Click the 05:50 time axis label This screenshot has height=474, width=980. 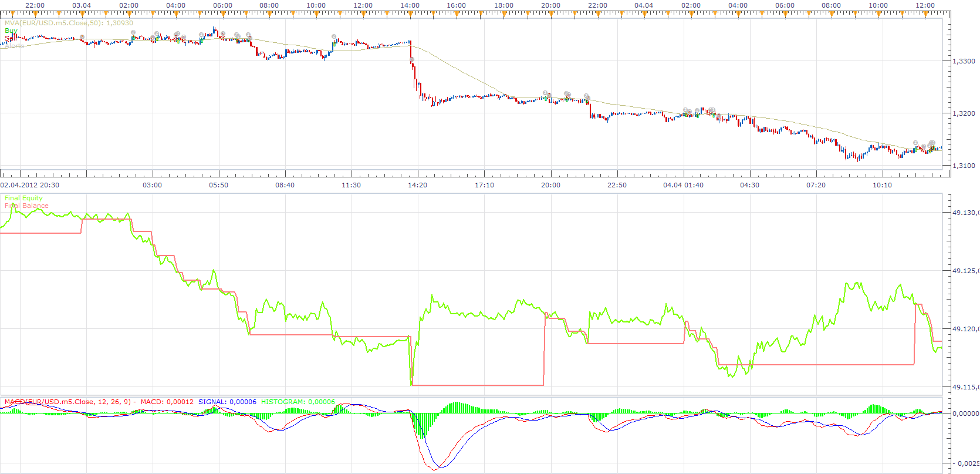[x=219, y=185]
